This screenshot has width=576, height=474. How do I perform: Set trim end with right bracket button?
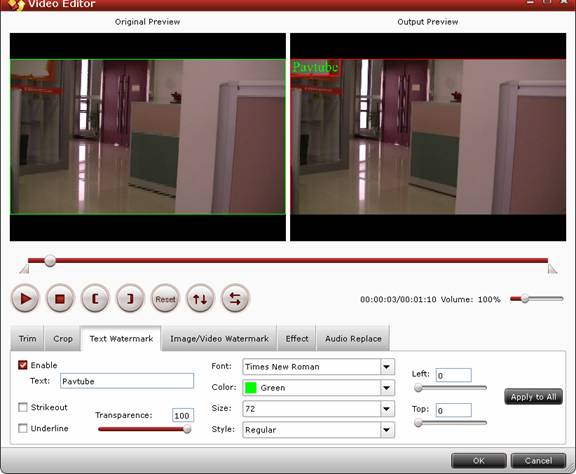(x=130, y=299)
